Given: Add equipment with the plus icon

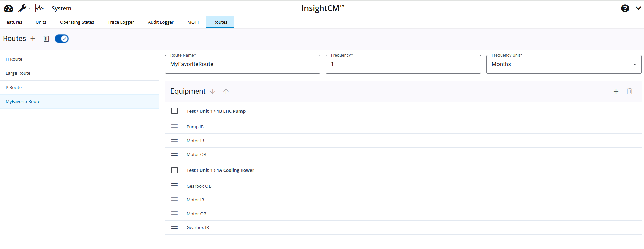Looking at the screenshot, I should pyautogui.click(x=616, y=91).
